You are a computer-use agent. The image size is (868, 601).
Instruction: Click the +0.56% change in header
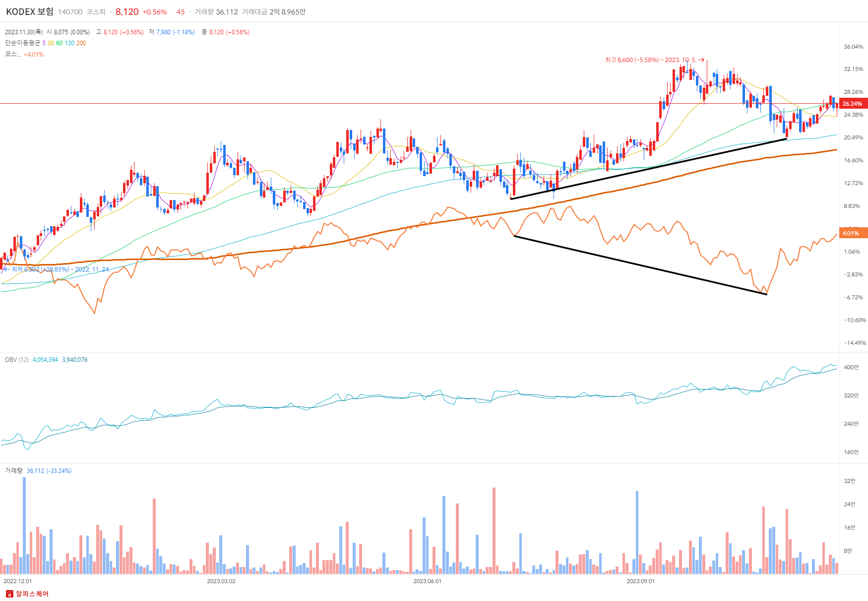point(155,12)
